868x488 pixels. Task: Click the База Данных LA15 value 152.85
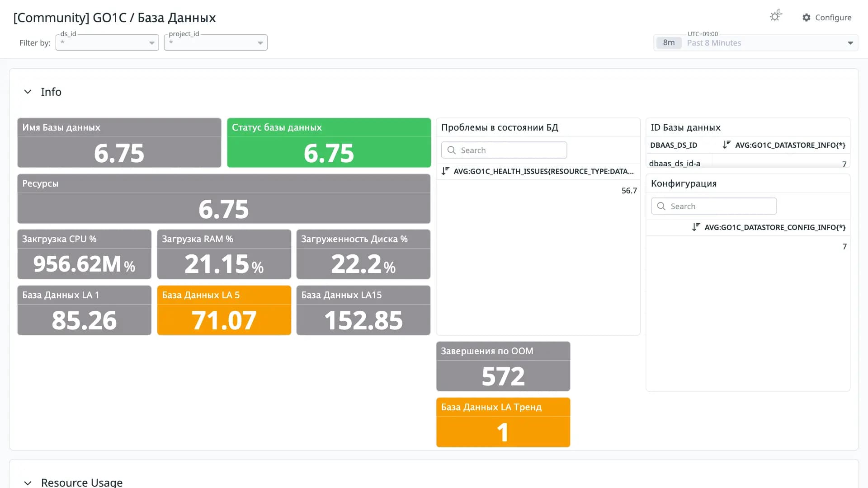(363, 320)
